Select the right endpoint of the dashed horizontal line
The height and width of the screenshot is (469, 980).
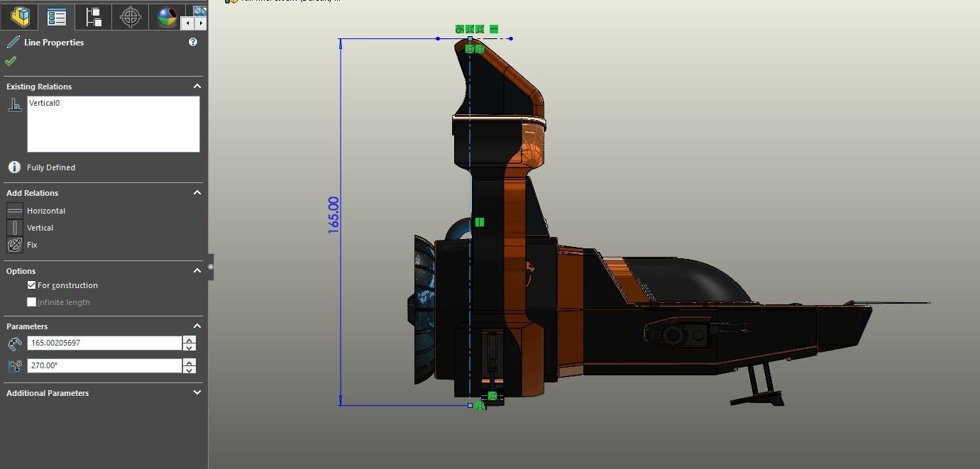[511, 38]
